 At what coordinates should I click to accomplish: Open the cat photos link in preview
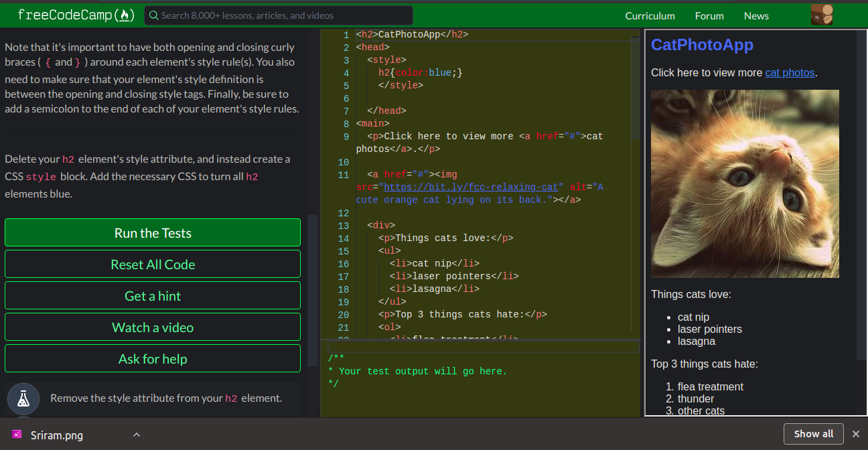coord(790,72)
